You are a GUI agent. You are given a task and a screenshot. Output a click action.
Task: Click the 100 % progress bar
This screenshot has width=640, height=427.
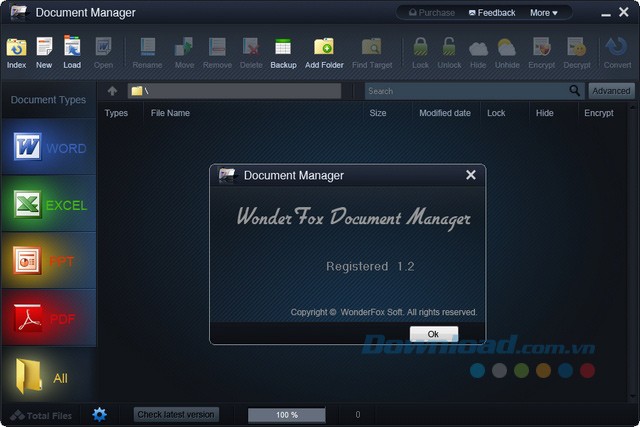[287, 415]
